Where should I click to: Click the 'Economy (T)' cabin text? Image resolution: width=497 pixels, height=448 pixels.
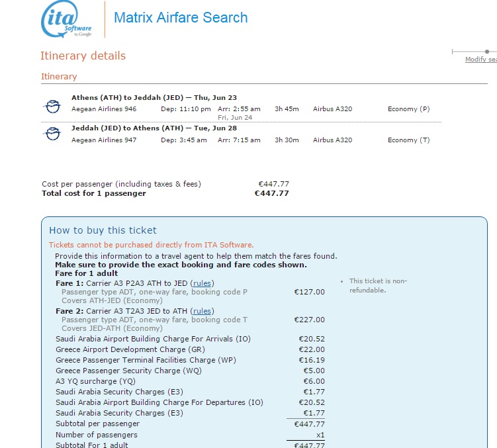point(409,140)
